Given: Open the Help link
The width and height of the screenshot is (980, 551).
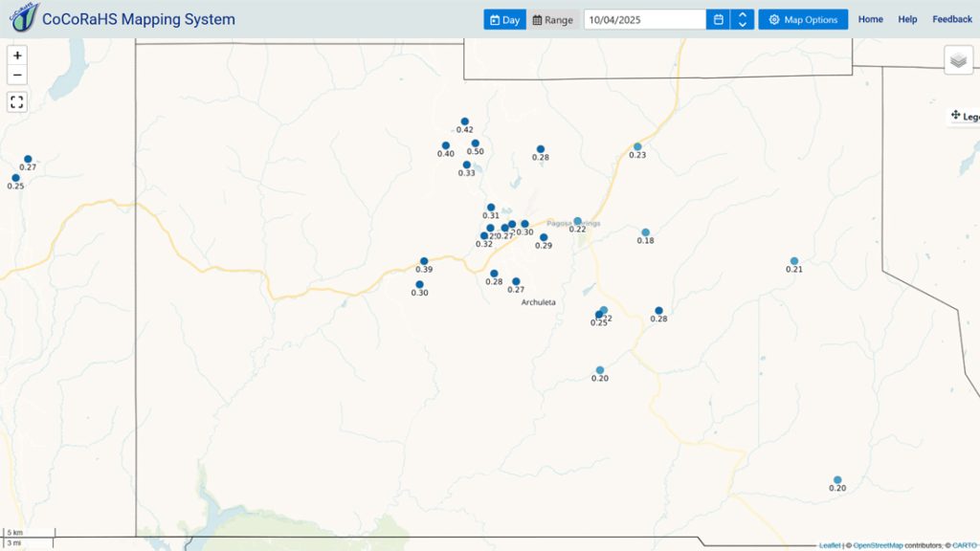Looking at the screenshot, I should [x=907, y=19].
